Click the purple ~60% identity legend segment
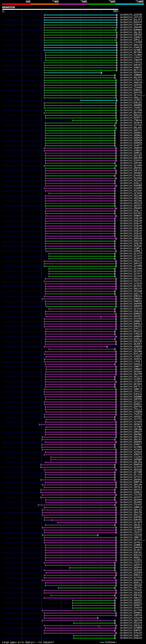146x644 pixels. 73,4
